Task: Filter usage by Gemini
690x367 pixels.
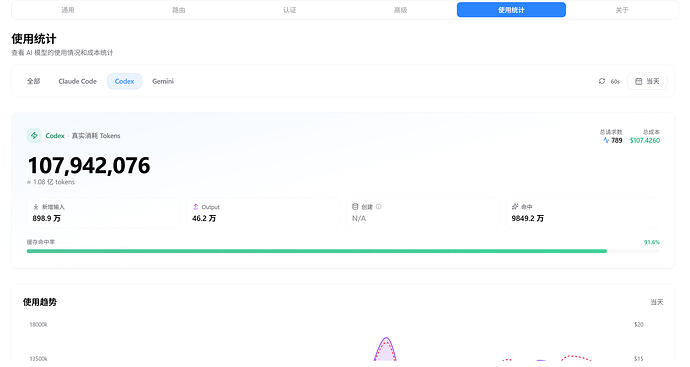Action: [163, 81]
